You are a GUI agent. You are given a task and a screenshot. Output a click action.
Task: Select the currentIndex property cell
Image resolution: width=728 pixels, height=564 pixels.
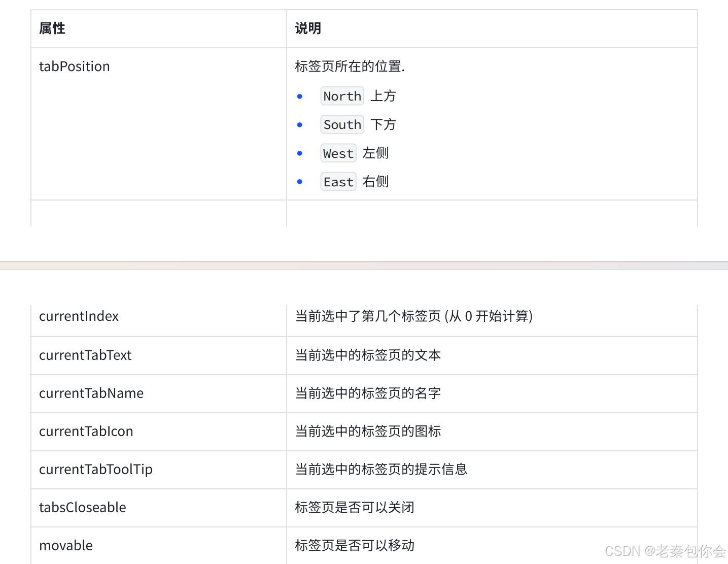158,320
